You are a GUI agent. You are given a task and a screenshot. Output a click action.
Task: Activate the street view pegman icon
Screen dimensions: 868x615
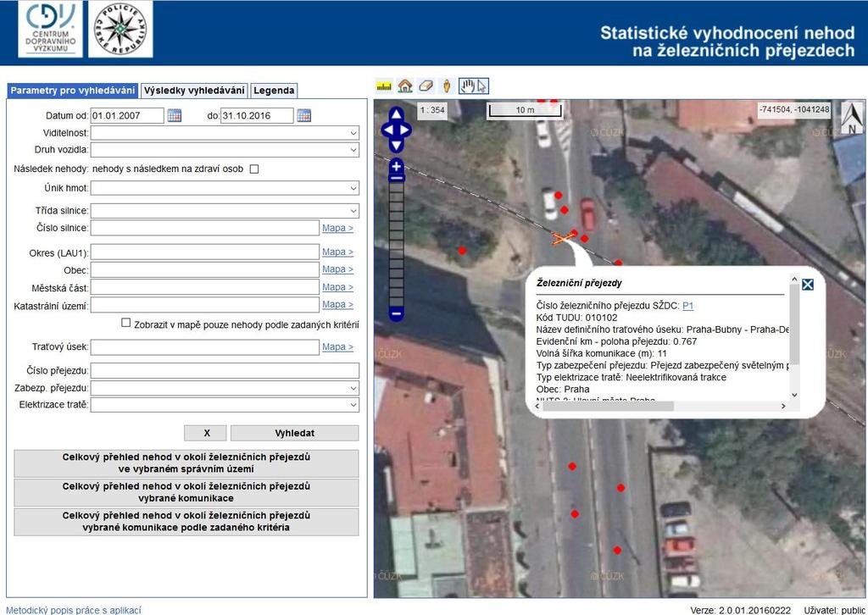click(448, 86)
